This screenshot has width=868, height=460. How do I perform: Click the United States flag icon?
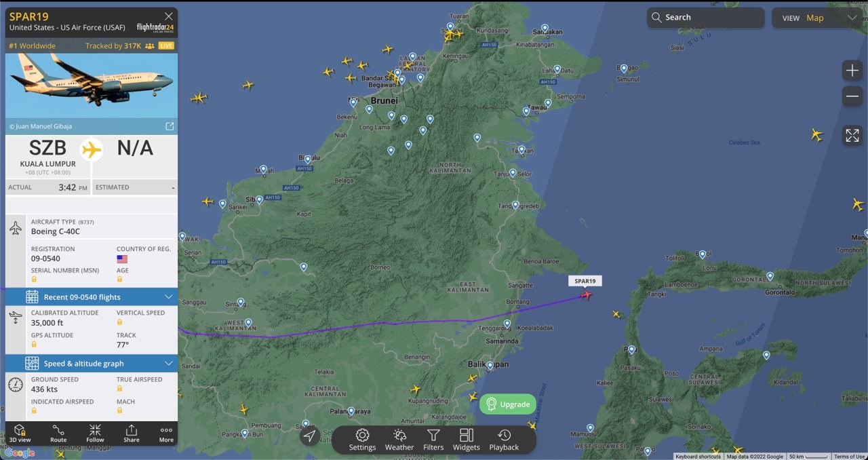pos(122,259)
